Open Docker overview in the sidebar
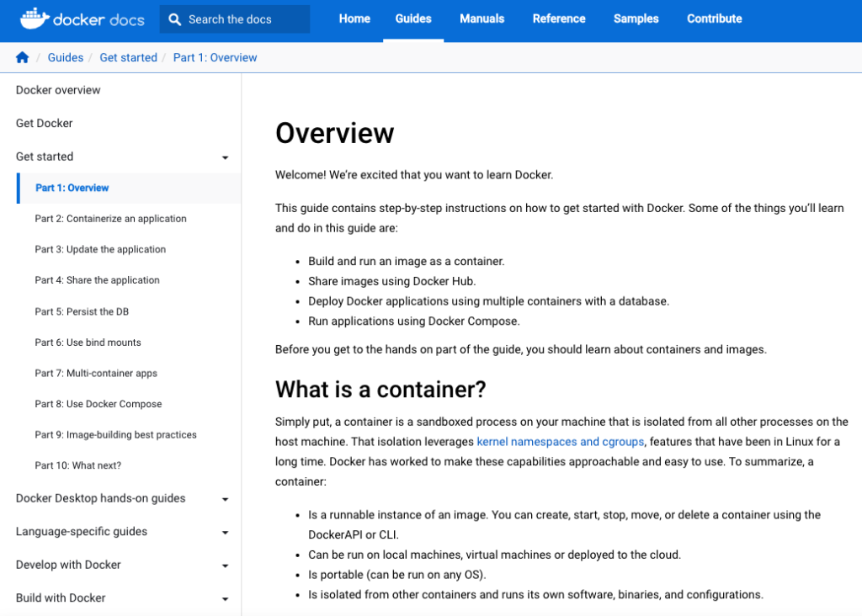The width and height of the screenshot is (862, 616). (x=58, y=90)
